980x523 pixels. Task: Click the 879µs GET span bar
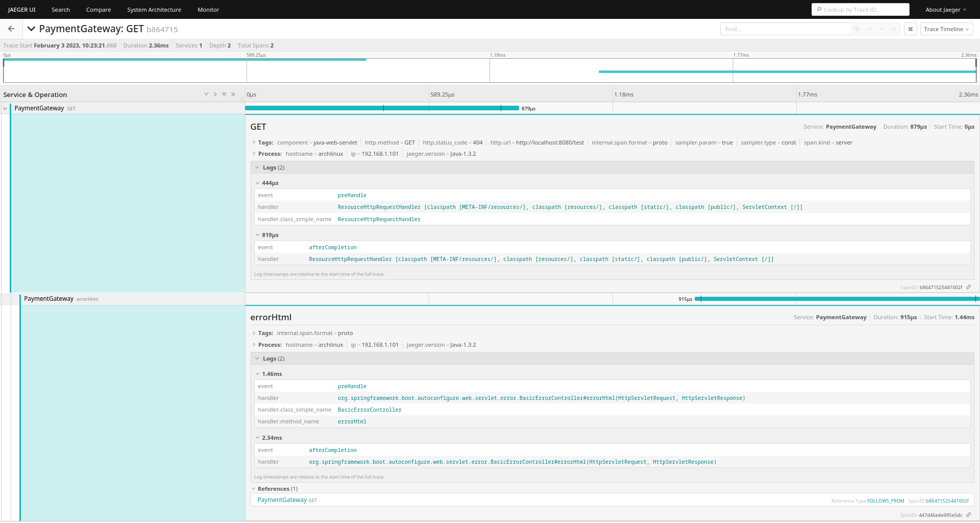coord(382,108)
